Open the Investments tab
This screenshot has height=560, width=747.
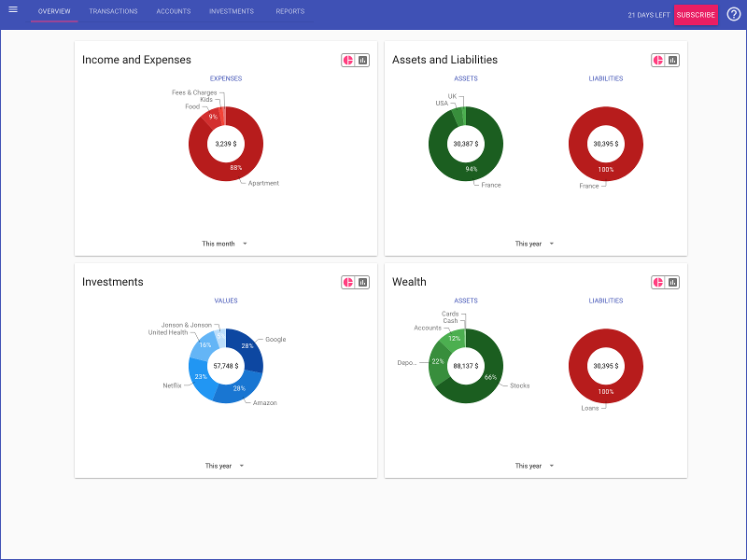coord(231,12)
